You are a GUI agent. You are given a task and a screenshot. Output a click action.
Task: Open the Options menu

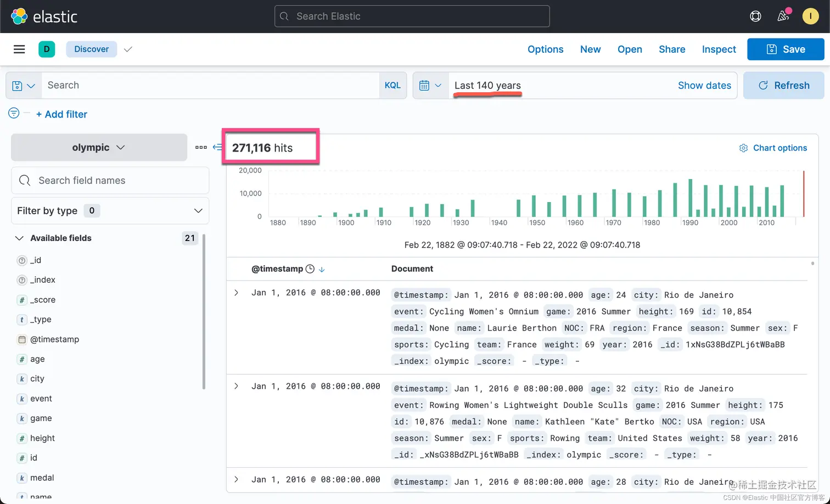point(546,49)
